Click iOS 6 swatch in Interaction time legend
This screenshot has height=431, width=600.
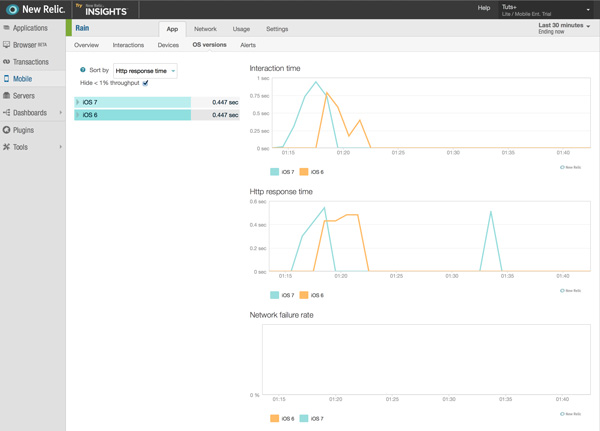coord(304,171)
